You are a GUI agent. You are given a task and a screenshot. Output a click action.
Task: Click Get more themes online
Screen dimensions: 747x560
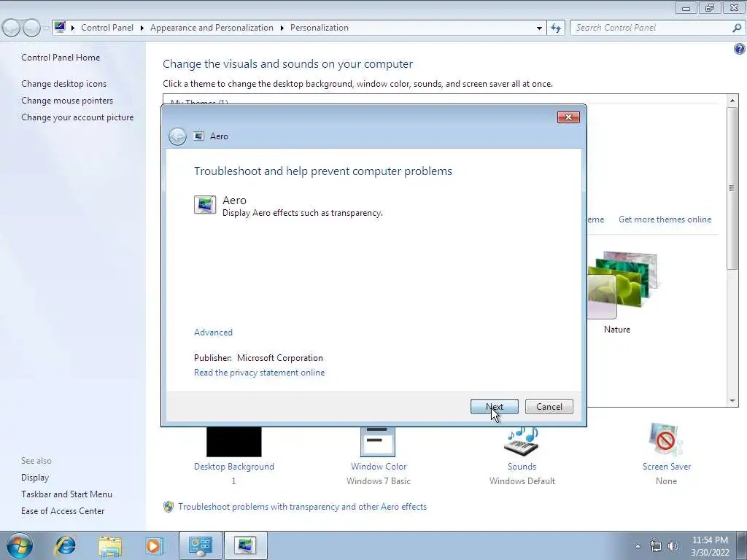point(665,219)
